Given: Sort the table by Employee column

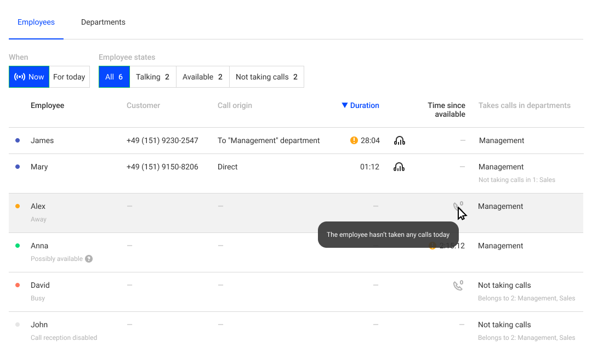Looking at the screenshot, I should click(x=47, y=105).
